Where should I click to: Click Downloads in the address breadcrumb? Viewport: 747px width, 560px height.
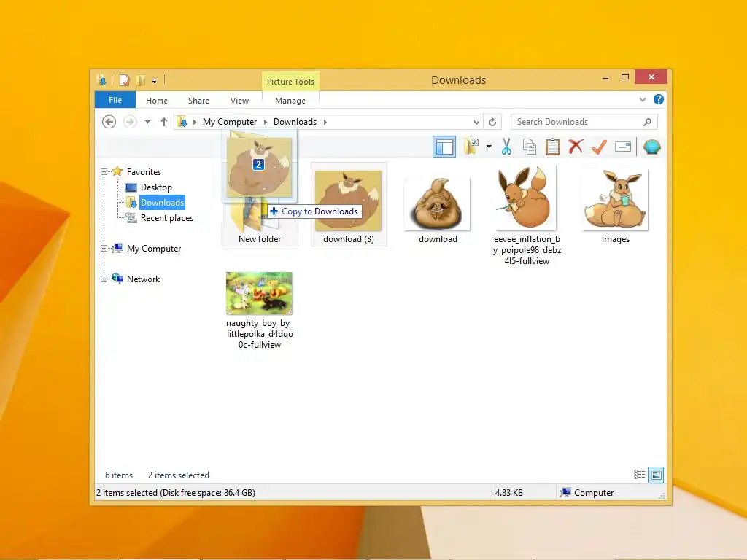tap(295, 122)
